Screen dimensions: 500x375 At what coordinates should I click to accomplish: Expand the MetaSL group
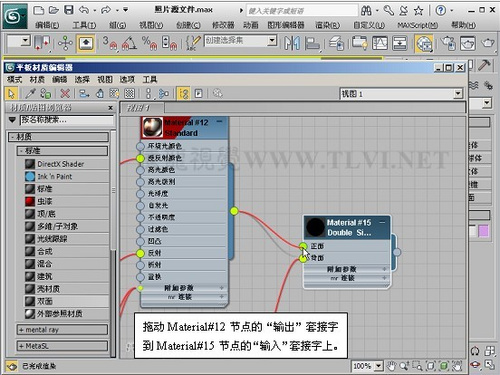click(x=63, y=346)
